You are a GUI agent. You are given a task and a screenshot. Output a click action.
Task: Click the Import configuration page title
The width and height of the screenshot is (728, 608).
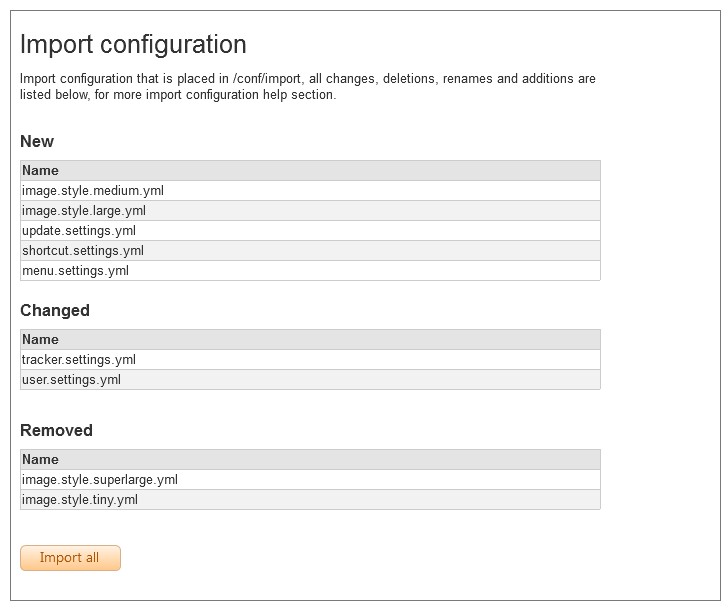133,45
